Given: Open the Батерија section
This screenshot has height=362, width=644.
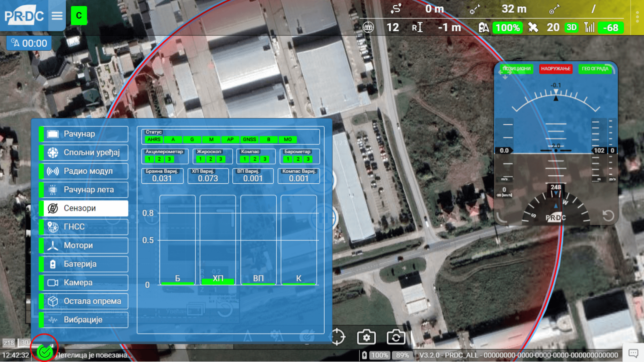Looking at the screenshot, I should pyautogui.click(x=84, y=264).
